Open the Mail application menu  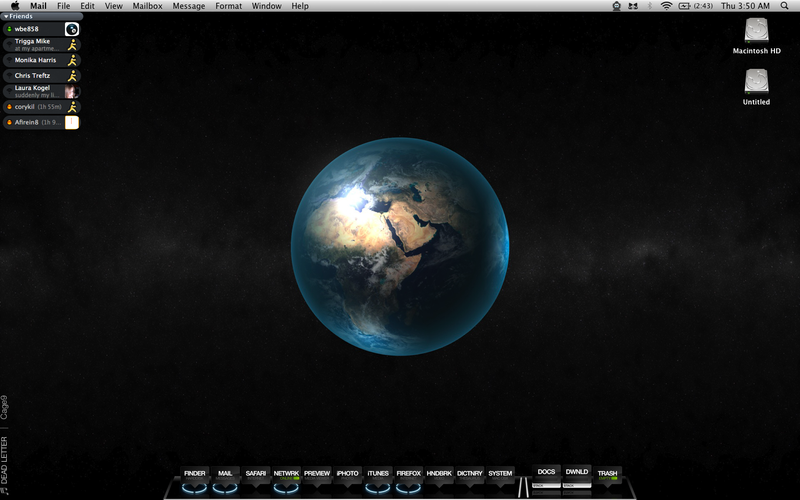click(x=38, y=6)
